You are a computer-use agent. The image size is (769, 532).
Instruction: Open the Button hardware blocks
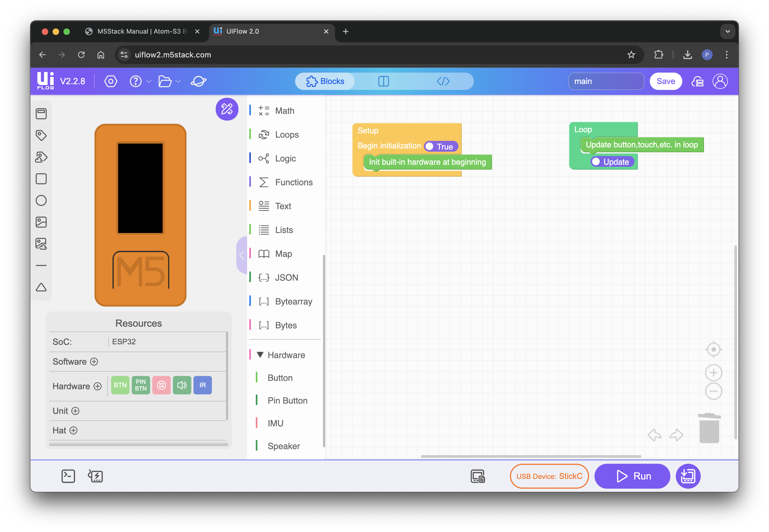[x=280, y=378]
